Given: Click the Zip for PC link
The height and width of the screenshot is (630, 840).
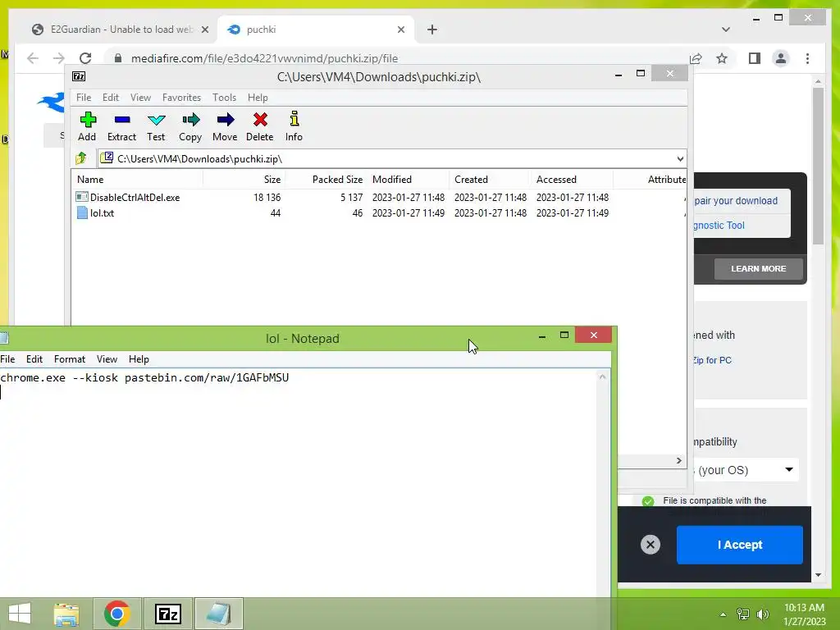Looking at the screenshot, I should [712, 360].
